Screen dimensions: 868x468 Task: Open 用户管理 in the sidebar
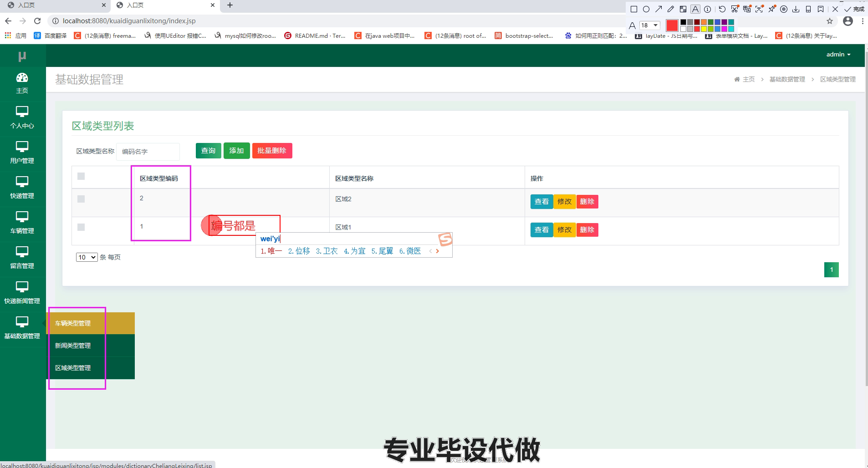pos(22,153)
